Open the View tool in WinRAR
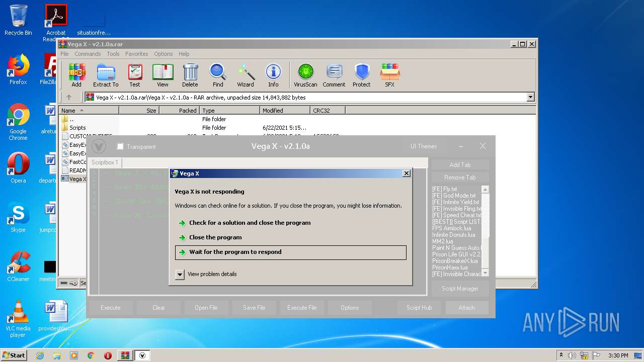This screenshot has width=644, height=362. pyautogui.click(x=163, y=75)
